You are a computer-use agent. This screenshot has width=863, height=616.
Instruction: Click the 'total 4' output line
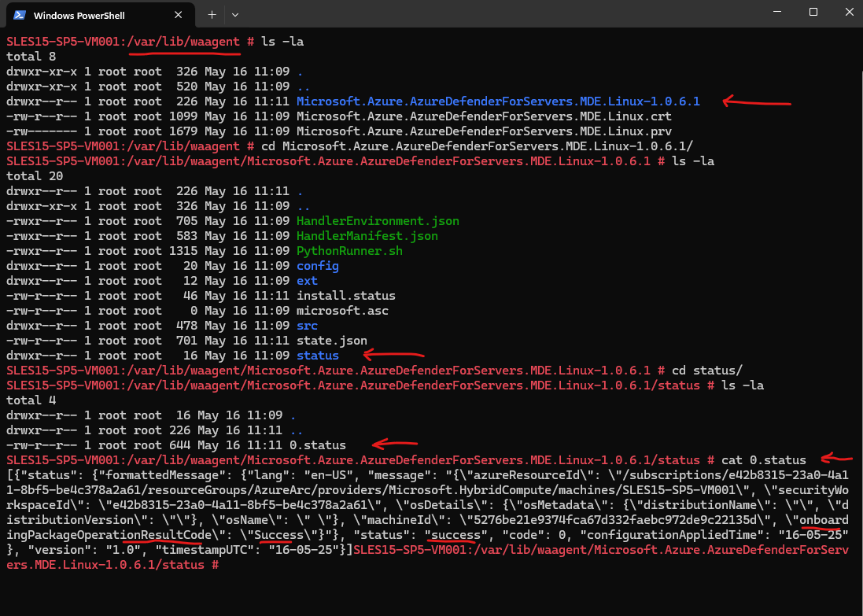coord(31,400)
